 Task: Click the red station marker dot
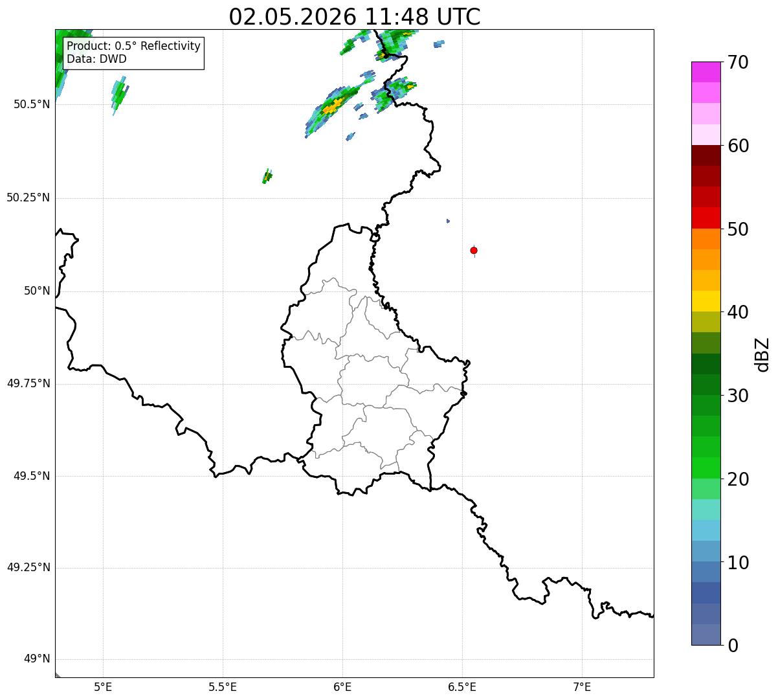click(x=474, y=251)
